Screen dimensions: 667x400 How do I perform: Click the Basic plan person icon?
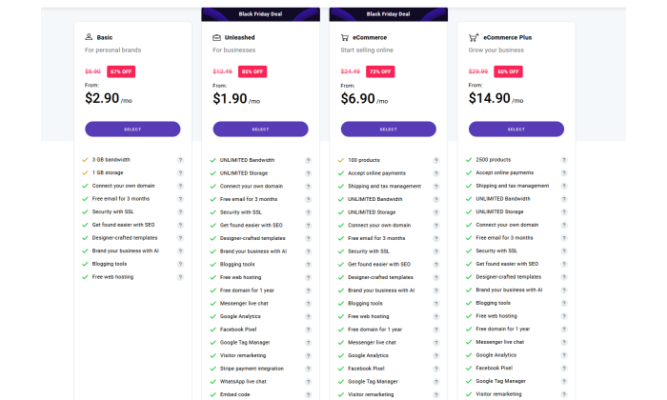click(88, 37)
